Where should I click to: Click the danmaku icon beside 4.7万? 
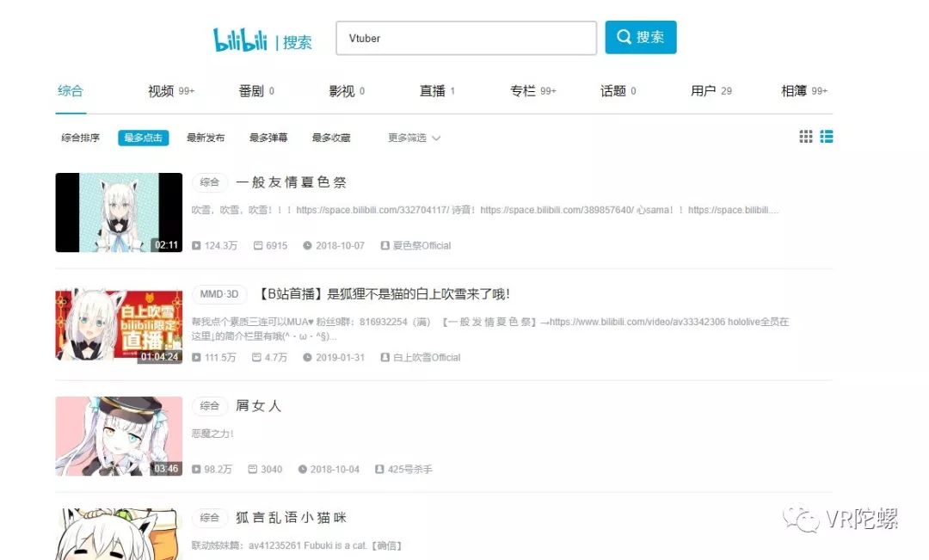(256, 357)
